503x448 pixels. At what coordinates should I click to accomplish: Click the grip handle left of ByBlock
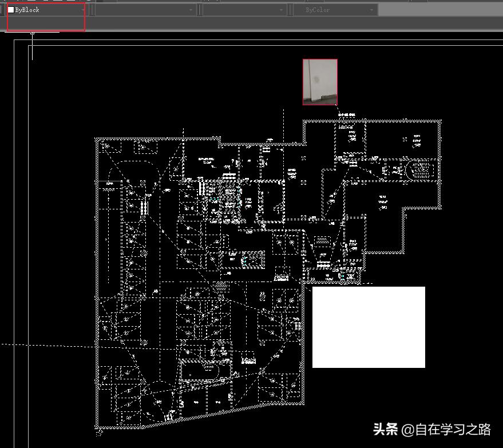coord(2,10)
